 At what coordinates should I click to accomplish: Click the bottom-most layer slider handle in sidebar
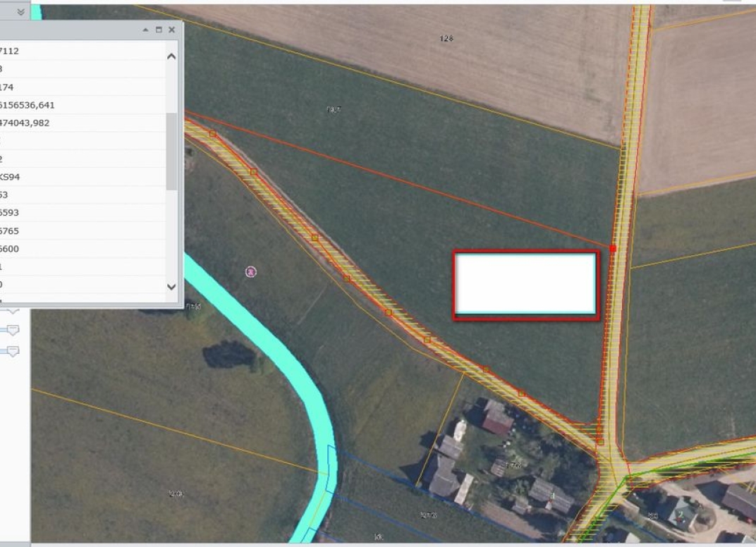click(13, 351)
